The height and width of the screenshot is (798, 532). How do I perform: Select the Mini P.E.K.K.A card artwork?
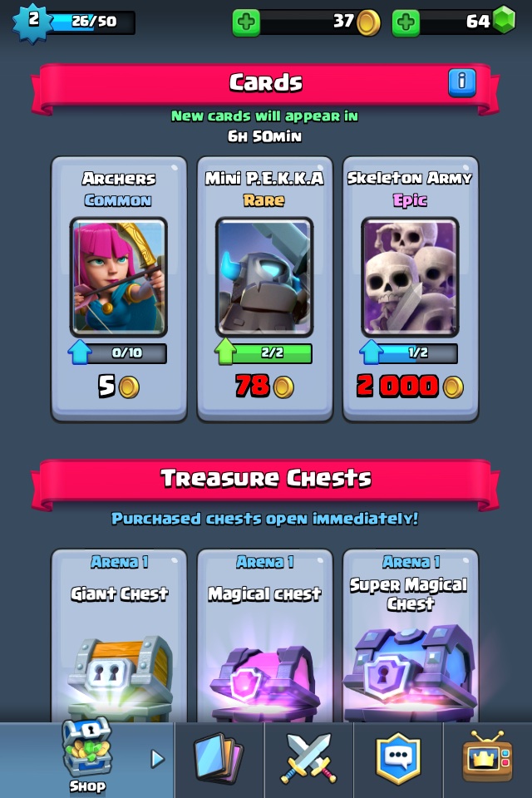tap(264, 278)
